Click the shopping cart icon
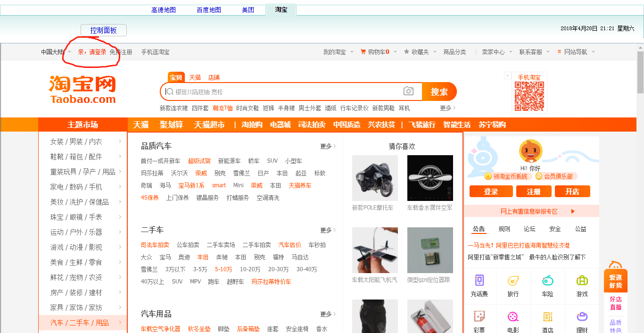This screenshot has height=333, width=644. (363, 52)
